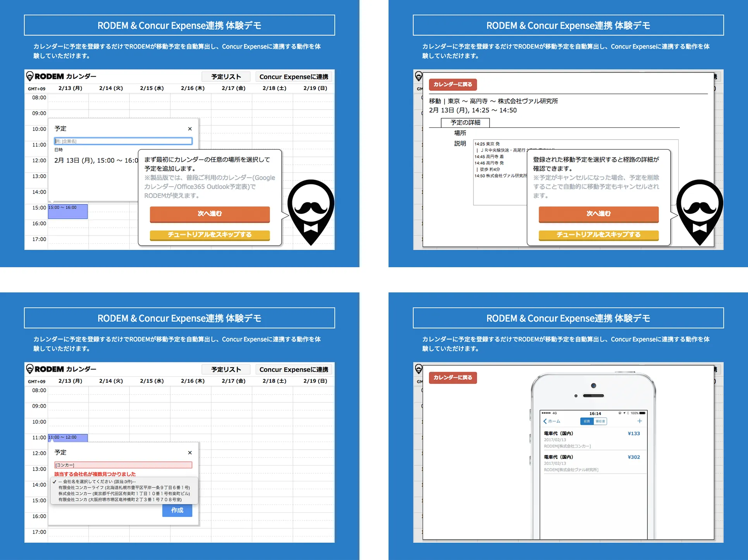Click the yellow チュートリアルをスキップする button in the top-left panel
Screen dimensions: 748x560
point(210,235)
